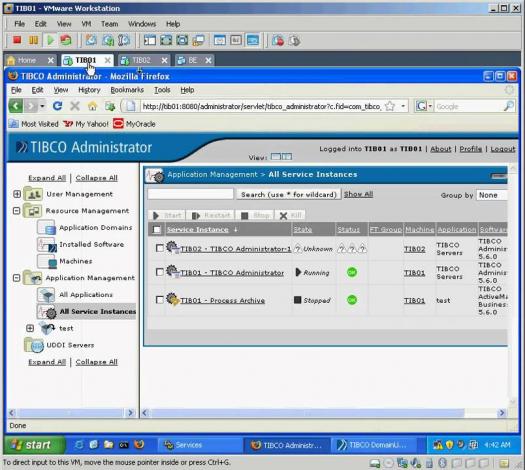Click the VMware full screen toolbar icon
The height and width of the screenshot is (470, 525).
[x=166, y=41]
